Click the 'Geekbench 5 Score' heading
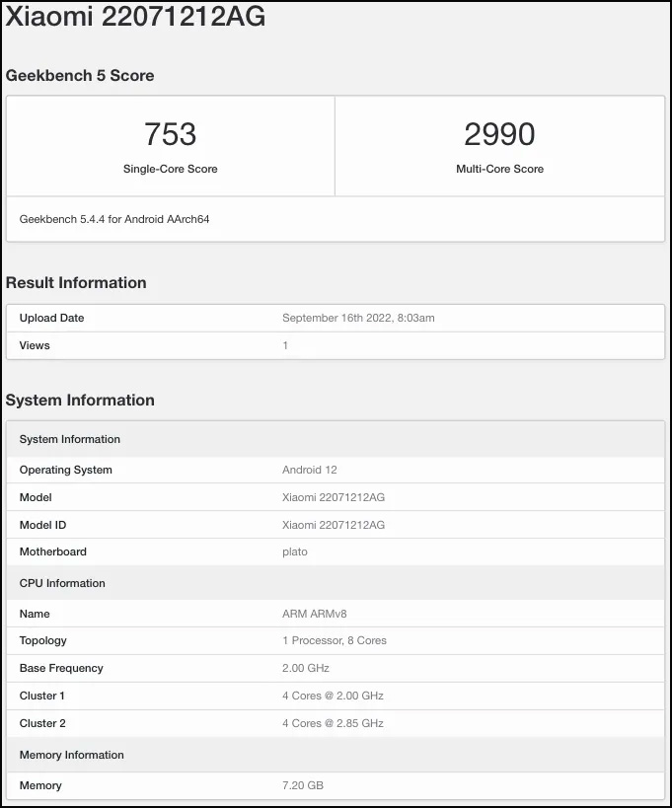Viewport: 672px width, 808px height. point(80,76)
